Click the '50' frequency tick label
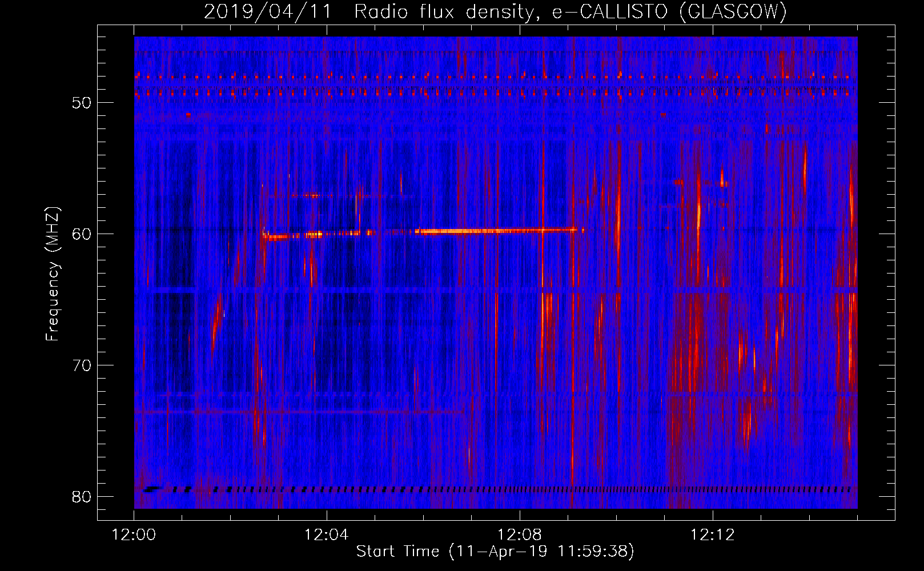This screenshot has width=924, height=571. pyautogui.click(x=82, y=103)
